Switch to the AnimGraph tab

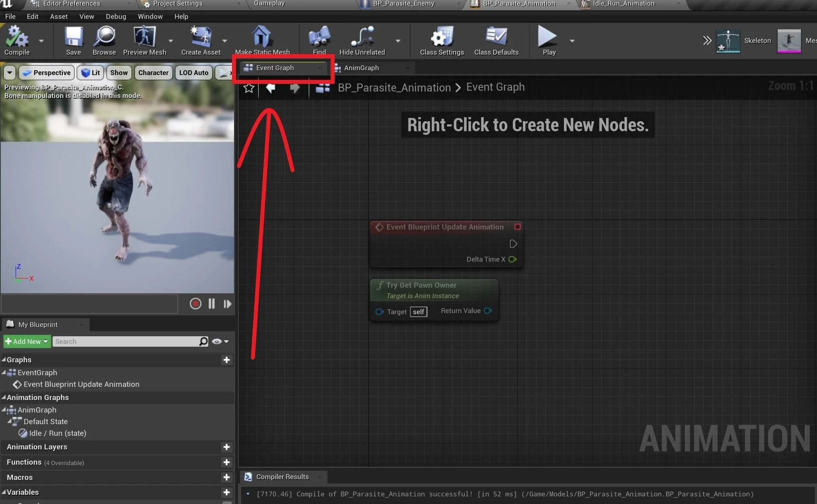tap(361, 68)
